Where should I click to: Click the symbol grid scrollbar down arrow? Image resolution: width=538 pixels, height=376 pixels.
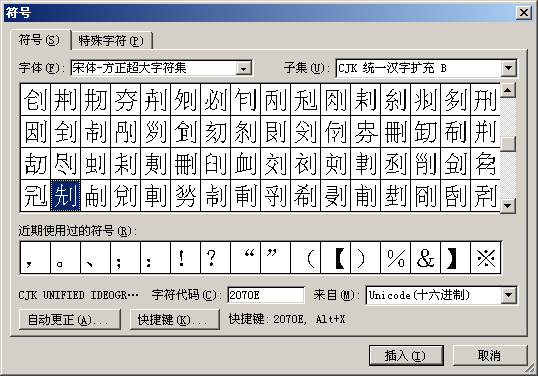point(508,206)
